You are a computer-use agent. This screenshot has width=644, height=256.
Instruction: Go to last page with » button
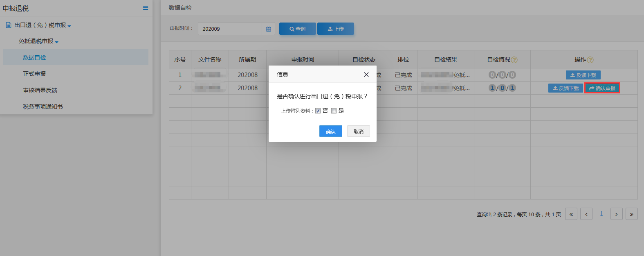(x=632, y=214)
